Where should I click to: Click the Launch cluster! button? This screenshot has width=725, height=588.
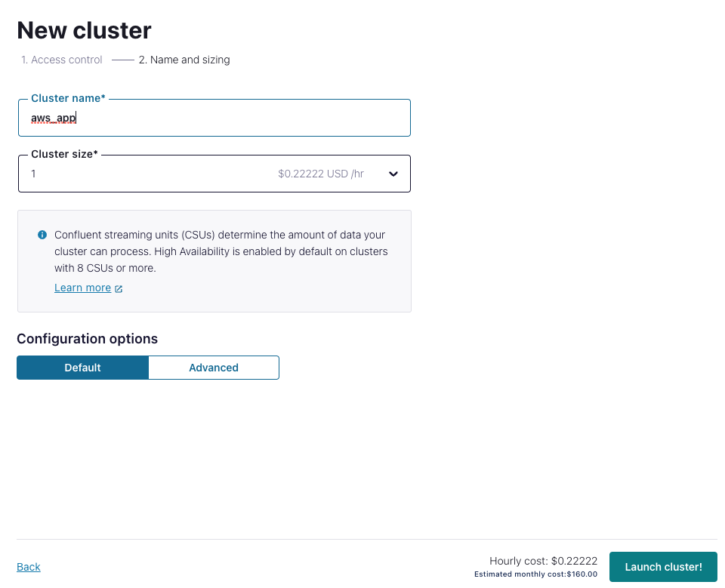click(x=663, y=567)
